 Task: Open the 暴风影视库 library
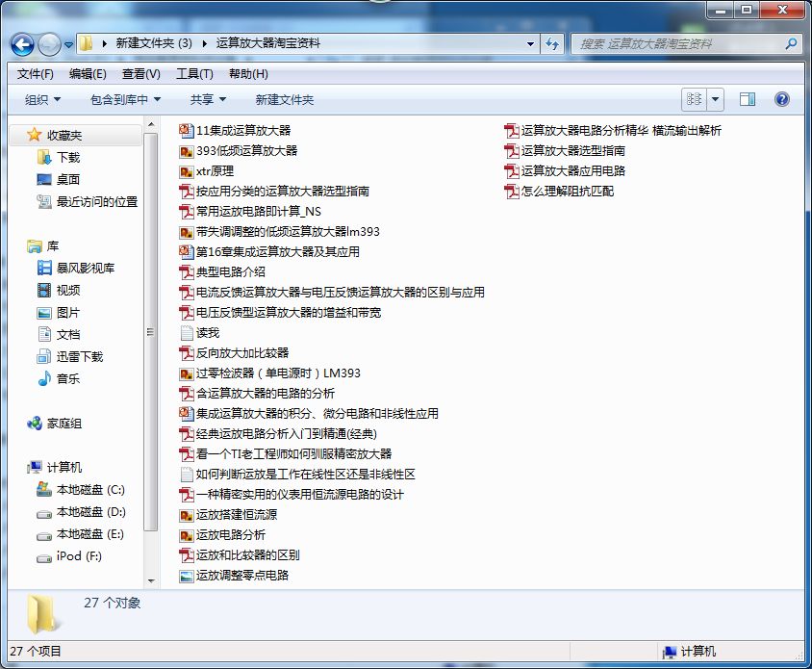(86, 268)
